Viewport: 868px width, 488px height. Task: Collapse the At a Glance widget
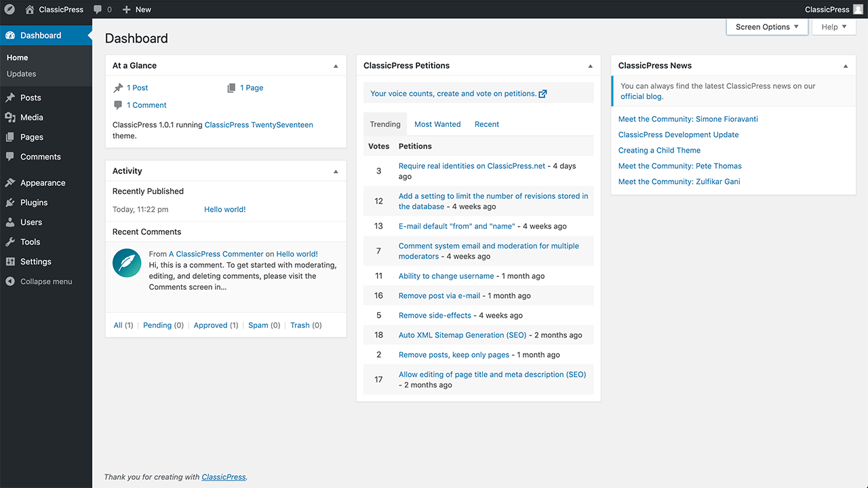coord(335,65)
